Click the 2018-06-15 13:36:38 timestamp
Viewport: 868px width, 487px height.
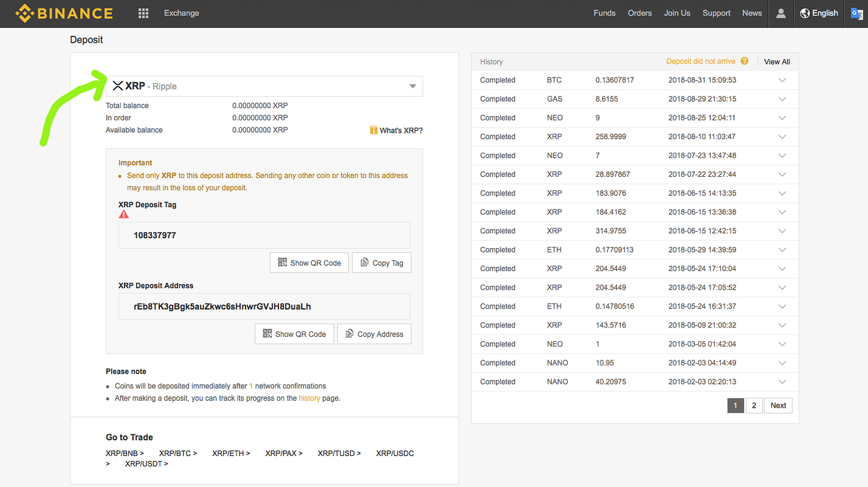702,212
